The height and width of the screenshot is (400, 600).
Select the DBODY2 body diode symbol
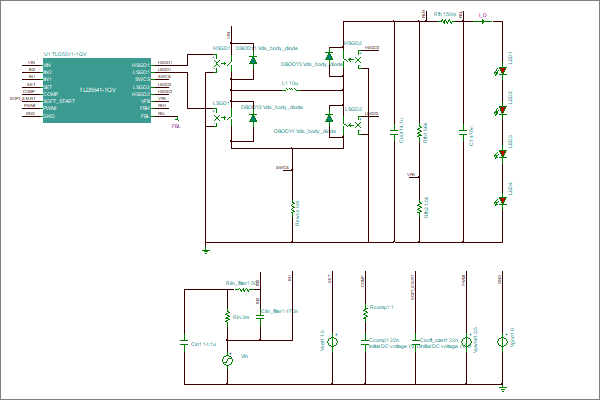[253, 118]
